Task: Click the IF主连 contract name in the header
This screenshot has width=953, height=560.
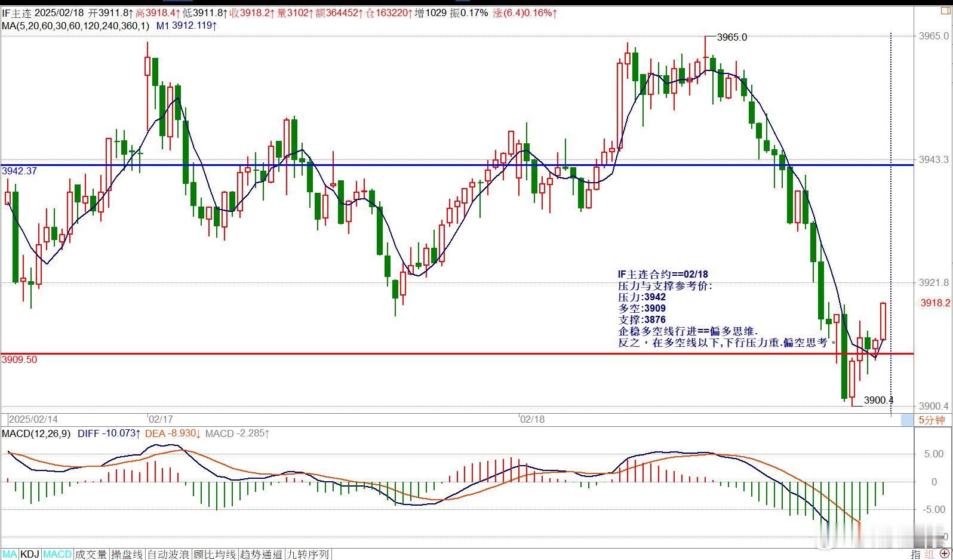Action: tap(17, 13)
